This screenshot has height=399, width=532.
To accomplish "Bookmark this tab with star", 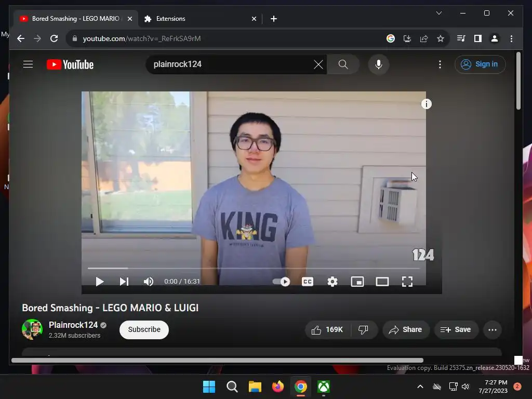I will point(441,38).
